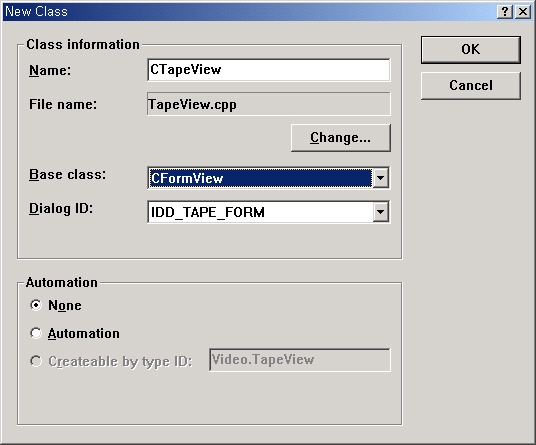Cancel the New Class dialog

(471, 85)
